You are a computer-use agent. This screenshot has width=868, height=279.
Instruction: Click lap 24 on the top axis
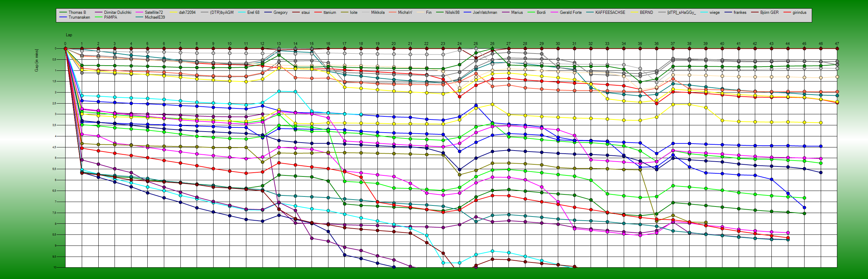click(459, 44)
